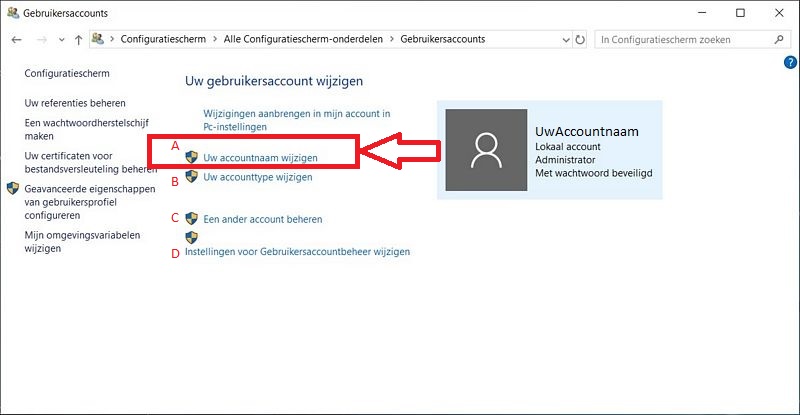The width and height of the screenshot is (800, 415).
Task: Expand chevron after Alle Configuratiescherm-onderdelen
Action: click(x=392, y=39)
